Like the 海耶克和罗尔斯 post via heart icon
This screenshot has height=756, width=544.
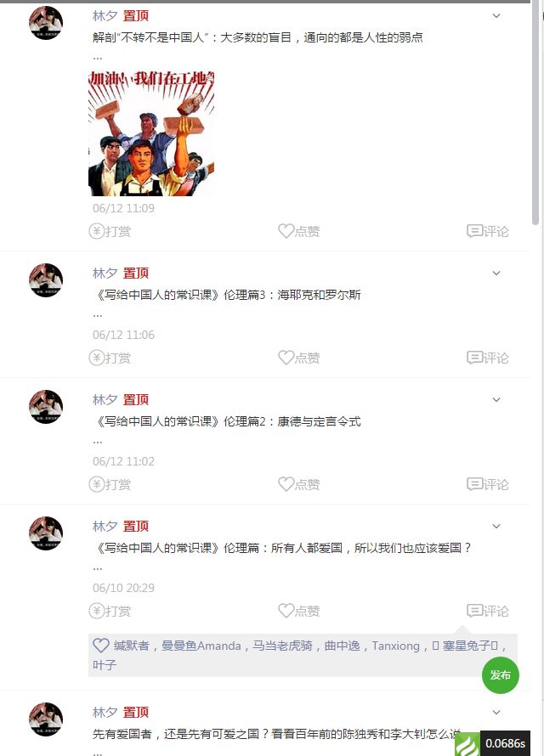pos(298,358)
